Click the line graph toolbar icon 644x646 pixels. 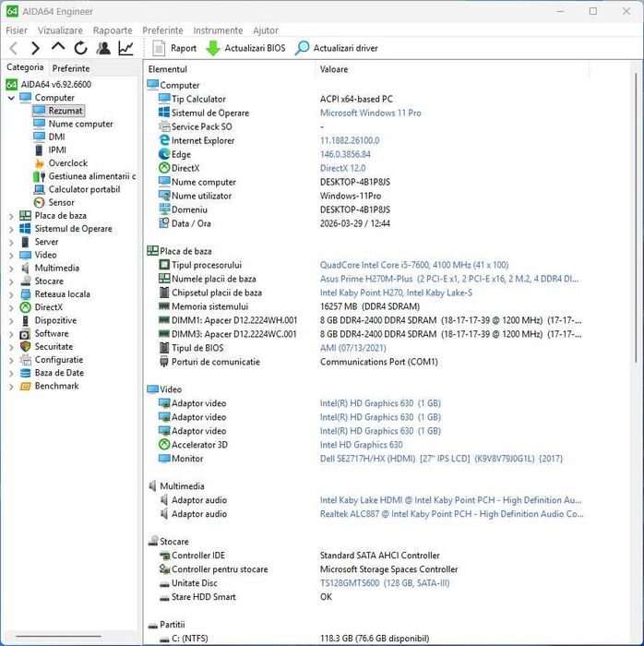pos(125,48)
